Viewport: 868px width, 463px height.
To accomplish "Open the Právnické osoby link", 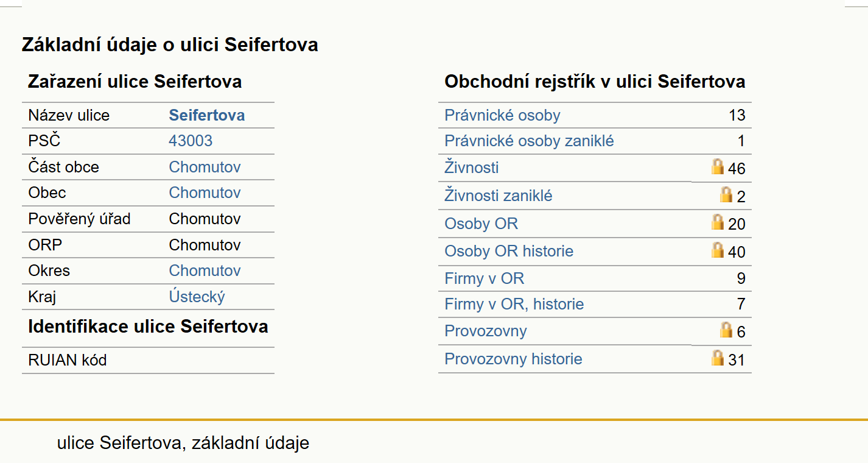I will tap(502, 115).
